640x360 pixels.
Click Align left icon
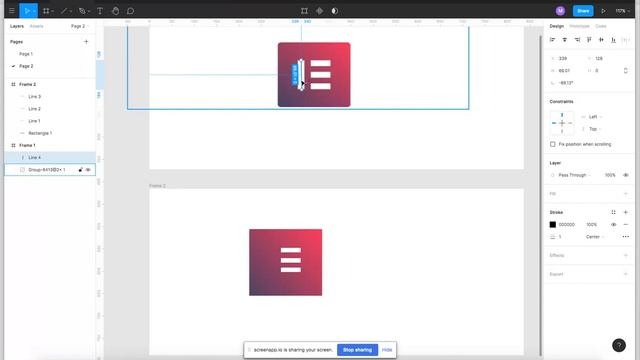[x=552, y=40]
